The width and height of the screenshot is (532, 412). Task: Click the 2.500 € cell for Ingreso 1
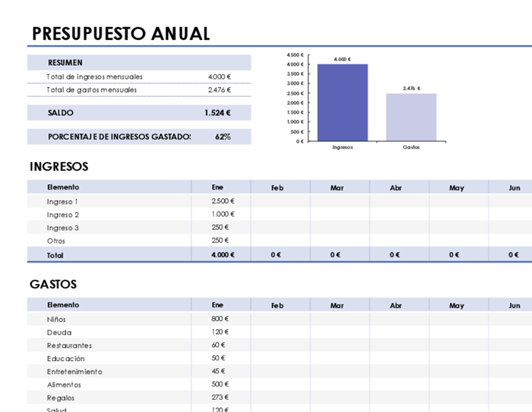[x=223, y=201]
